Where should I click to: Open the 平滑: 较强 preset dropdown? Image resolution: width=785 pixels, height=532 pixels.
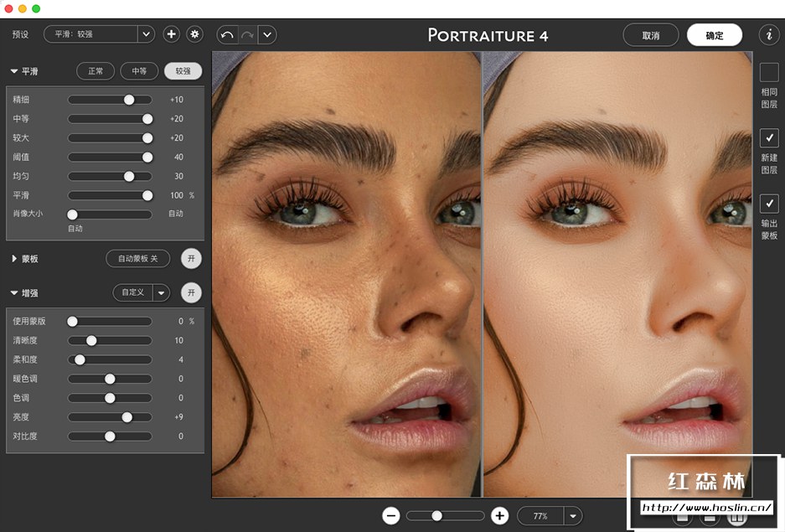99,34
